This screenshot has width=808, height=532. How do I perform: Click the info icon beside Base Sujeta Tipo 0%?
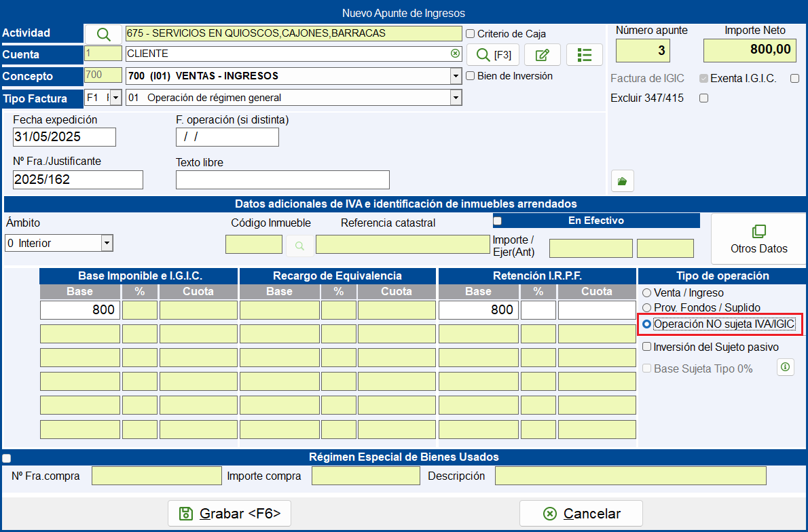tap(786, 367)
